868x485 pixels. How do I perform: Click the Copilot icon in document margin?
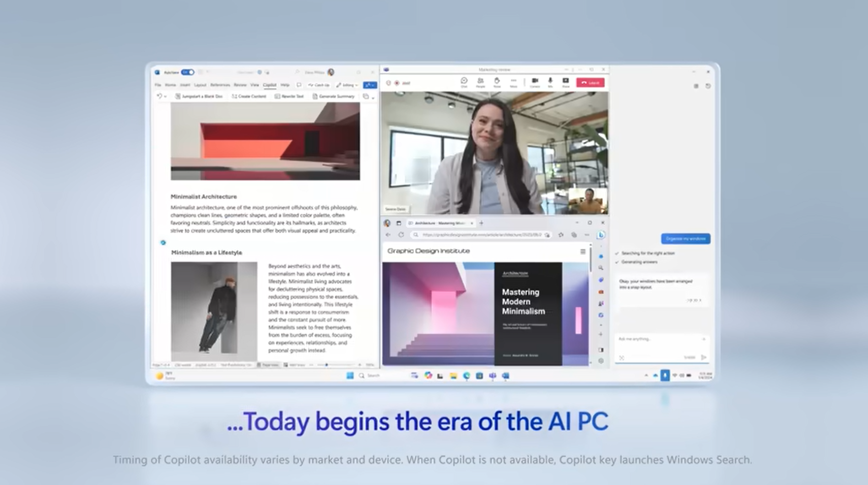163,242
